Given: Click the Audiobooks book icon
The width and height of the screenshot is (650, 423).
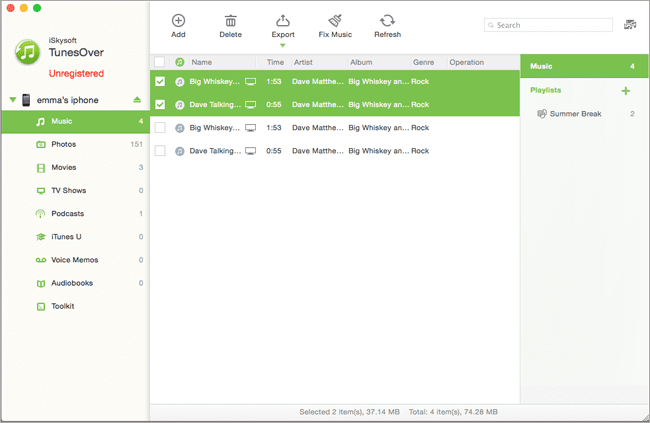Looking at the screenshot, I should click(x=41, y=284).
